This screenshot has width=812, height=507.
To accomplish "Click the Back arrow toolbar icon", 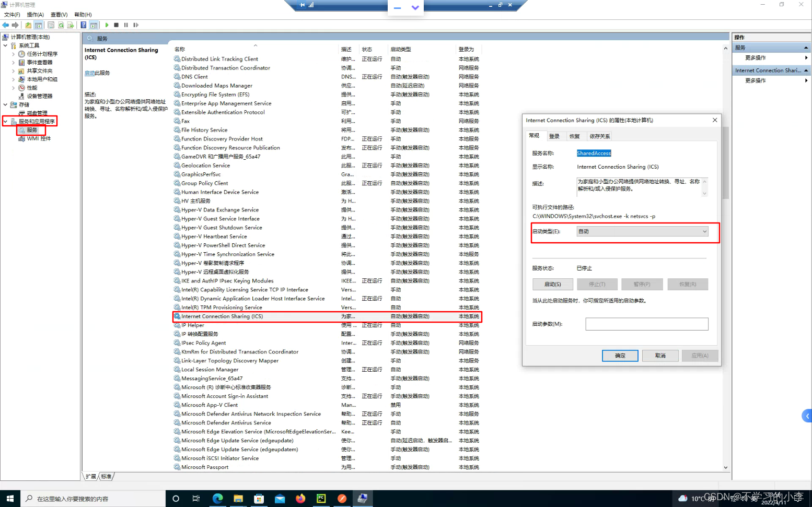I will click(6, 25).
